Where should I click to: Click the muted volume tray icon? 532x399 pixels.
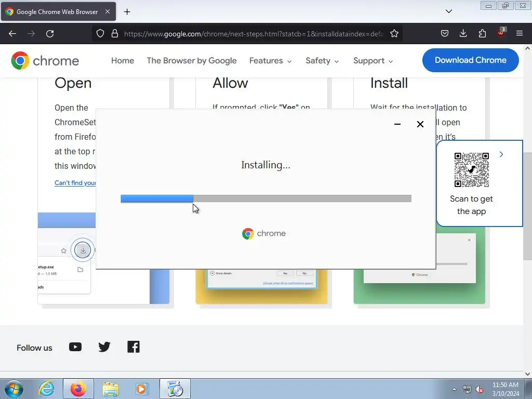480,389
